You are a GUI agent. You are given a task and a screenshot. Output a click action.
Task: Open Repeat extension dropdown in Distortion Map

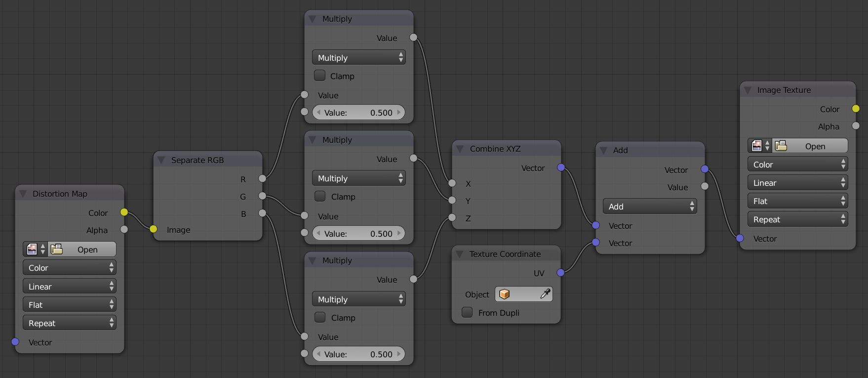(x=70, y=323)
